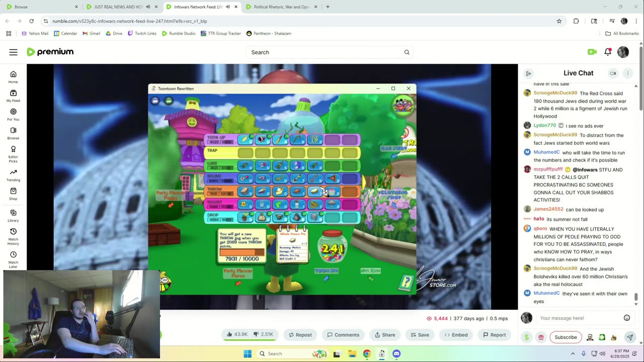Image resolution: width=644 pixels, height=362 pixels.
Task: Show hidden system tray icons
Action: point(573,353)
